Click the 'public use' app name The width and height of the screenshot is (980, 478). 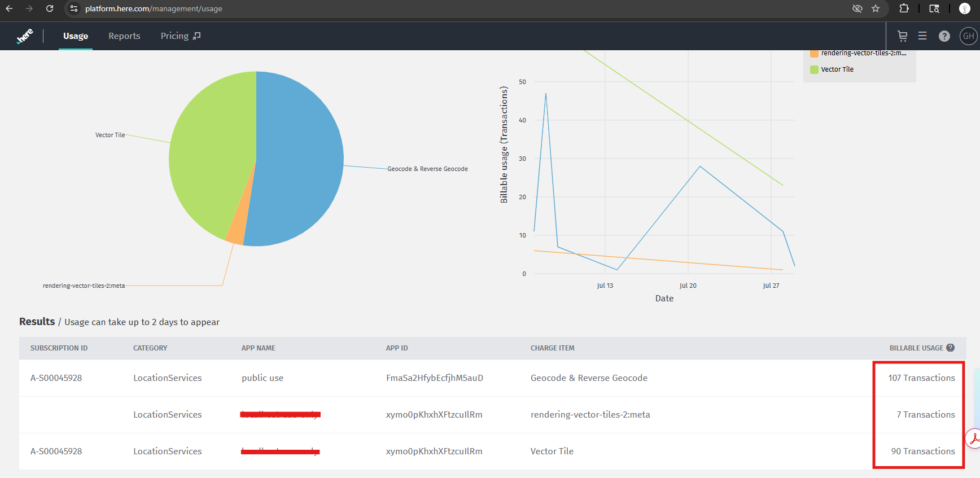pyautogui.click(x=262, y=378)
